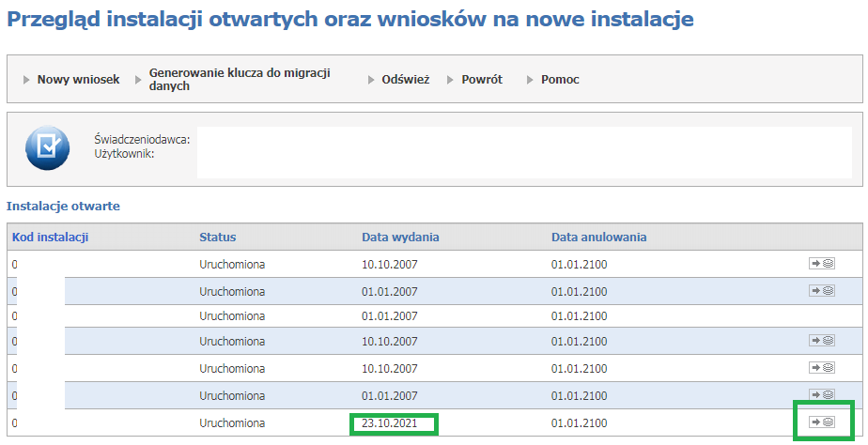
Task: Click the arrow-database icon in the second row
Action: coord(821,291)
